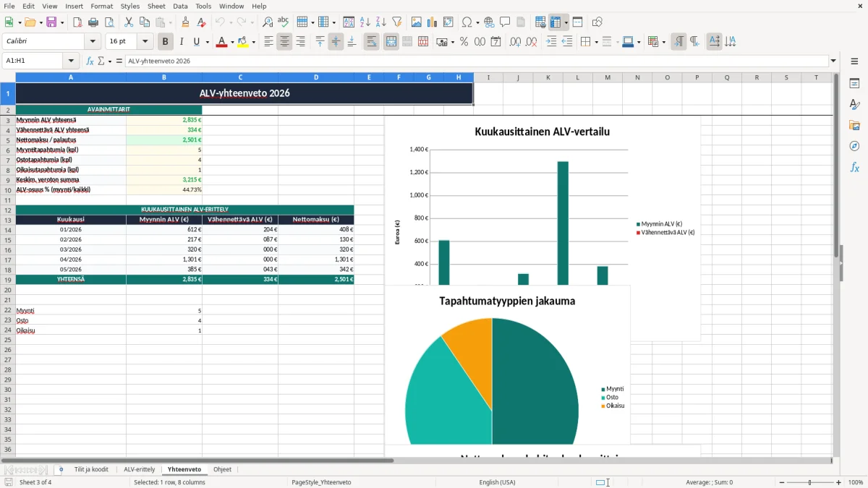Switch to the Ohjeet sheet tab

coord(222,469)
